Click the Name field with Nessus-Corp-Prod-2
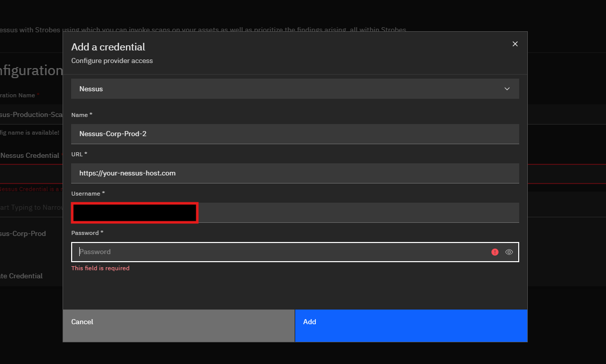The width and height of the screenshot is (606, 364). [295, 134]
